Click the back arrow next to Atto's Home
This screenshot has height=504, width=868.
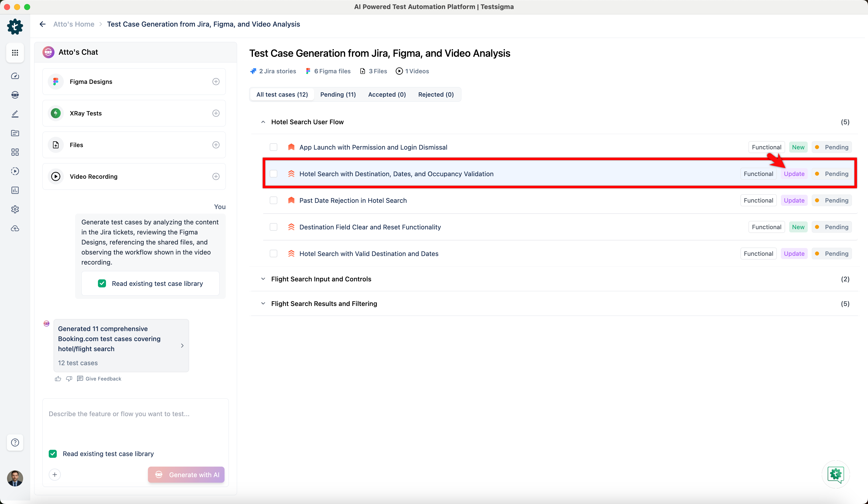42,24
